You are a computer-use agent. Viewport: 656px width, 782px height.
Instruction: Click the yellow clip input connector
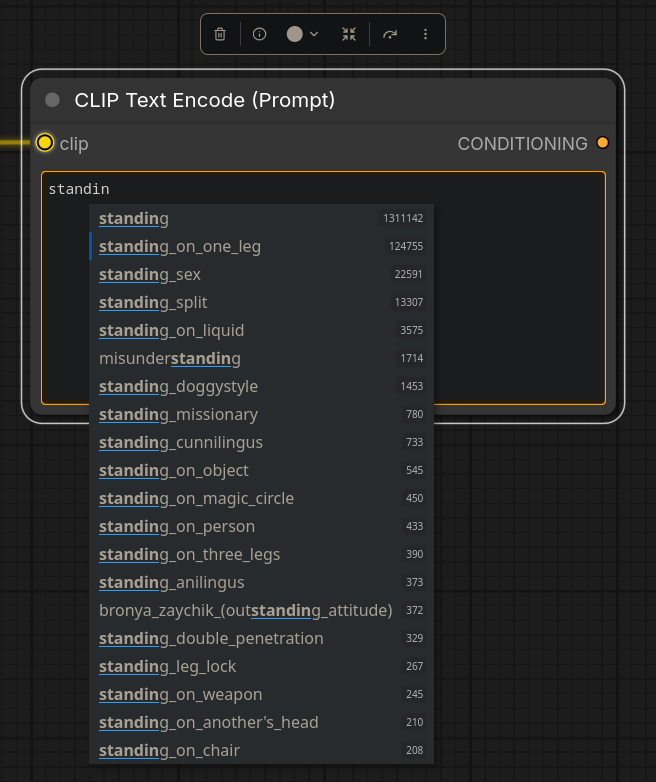click(45, 143)
